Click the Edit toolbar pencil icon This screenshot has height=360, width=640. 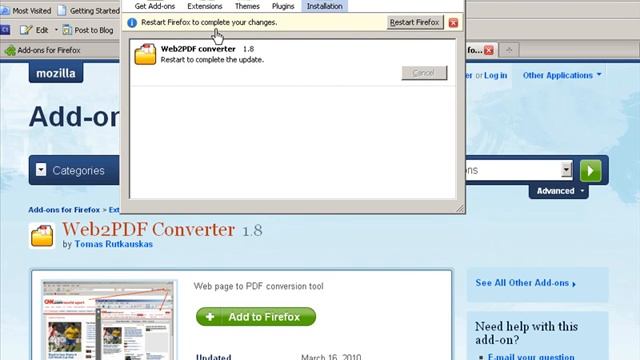click(26, 30)
